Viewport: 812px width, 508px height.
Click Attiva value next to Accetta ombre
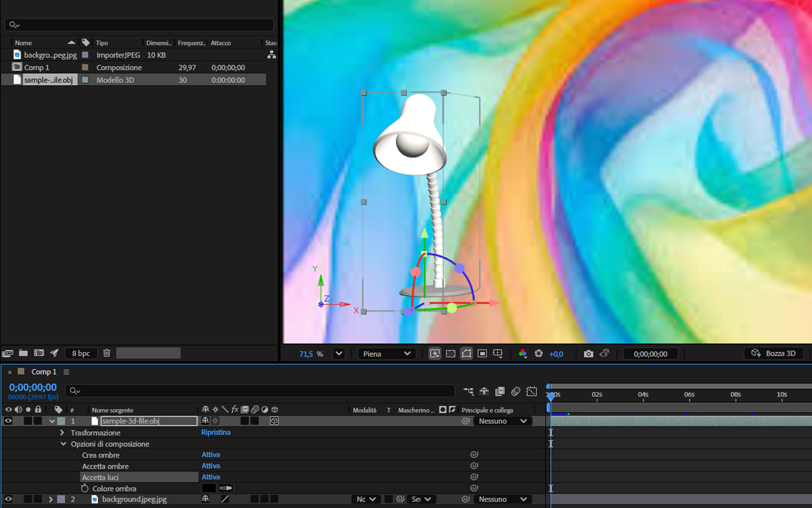pyautogui.click(x=211, y=466)
